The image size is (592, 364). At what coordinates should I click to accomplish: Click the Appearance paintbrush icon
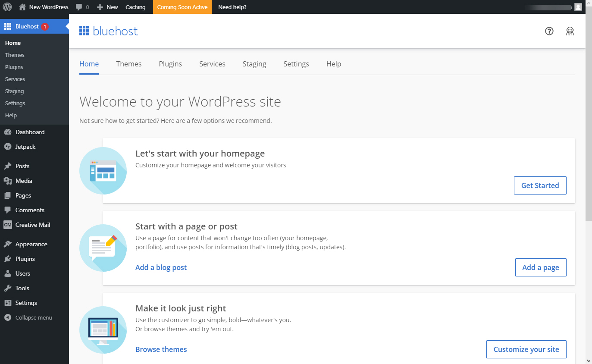[8, 244]
